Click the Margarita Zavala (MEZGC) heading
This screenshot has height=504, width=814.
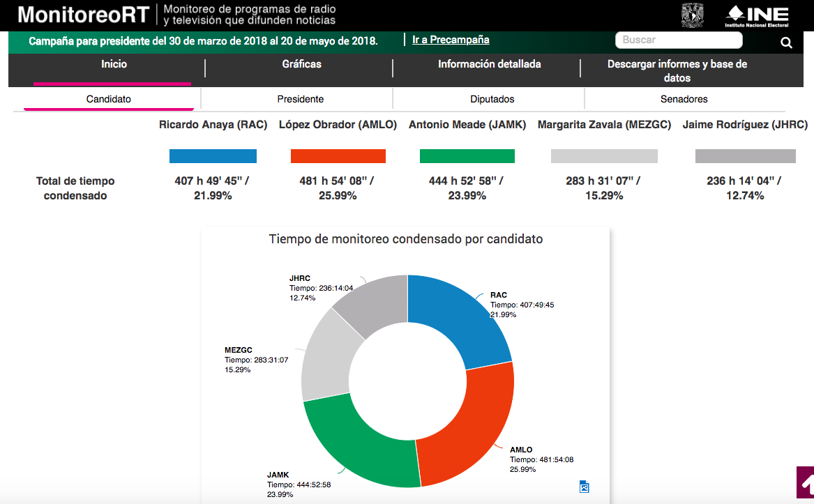pos(604,125)
